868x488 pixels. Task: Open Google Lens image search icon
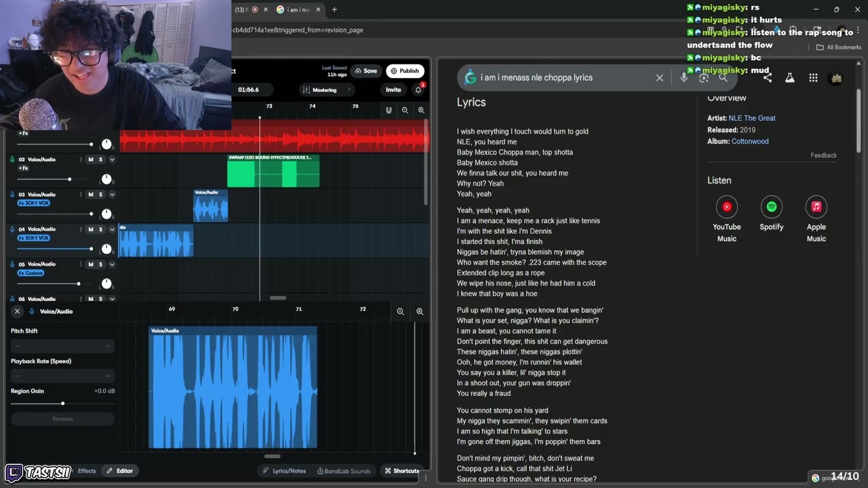[x=704, y=78]
